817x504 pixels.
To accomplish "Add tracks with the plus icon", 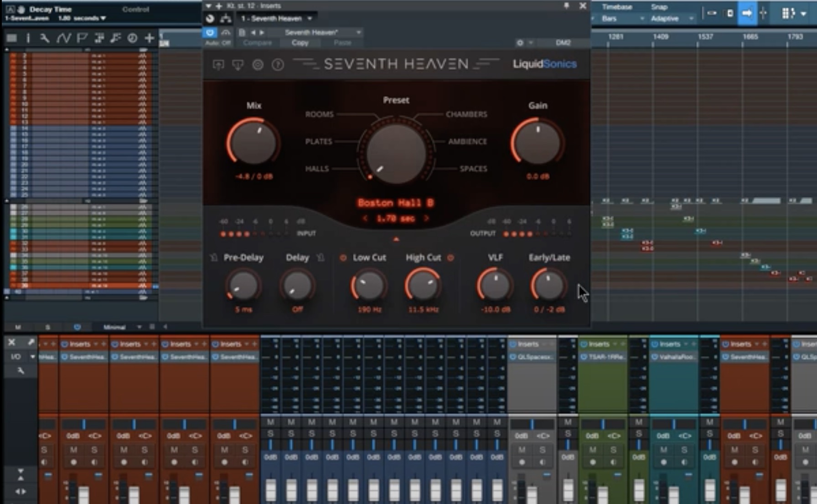I will click(149, 38).
